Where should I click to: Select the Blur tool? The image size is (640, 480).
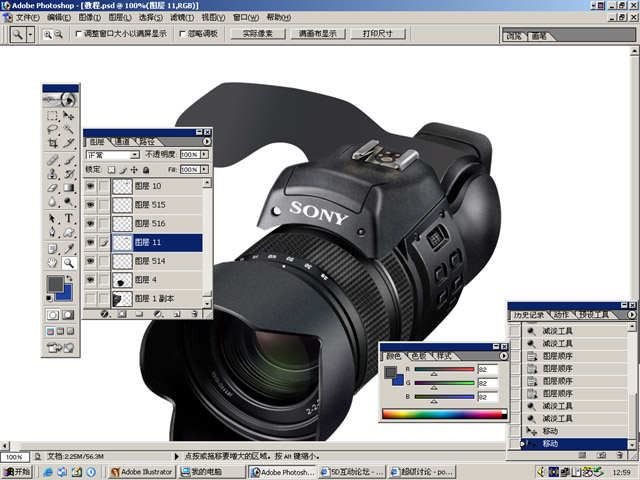pos(52,202)
